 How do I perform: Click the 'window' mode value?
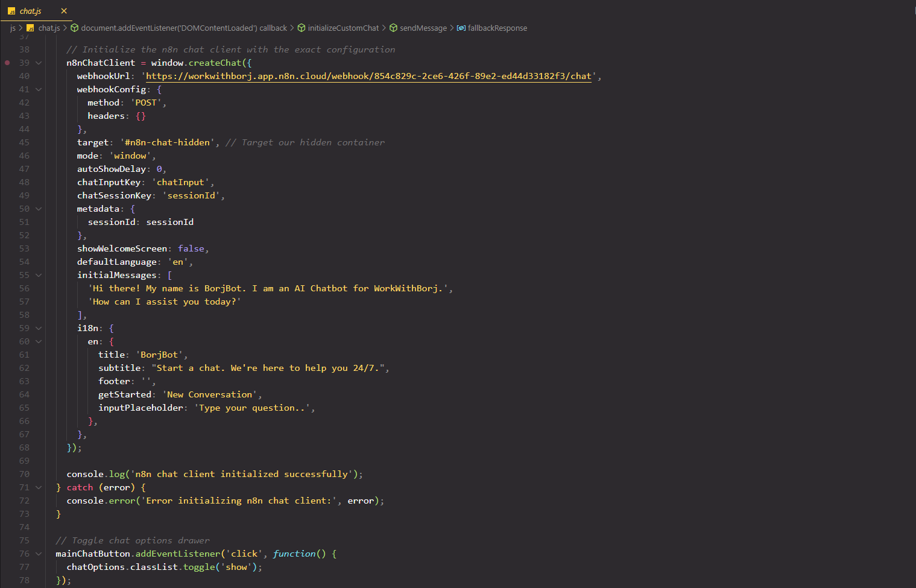coord(130,156)
